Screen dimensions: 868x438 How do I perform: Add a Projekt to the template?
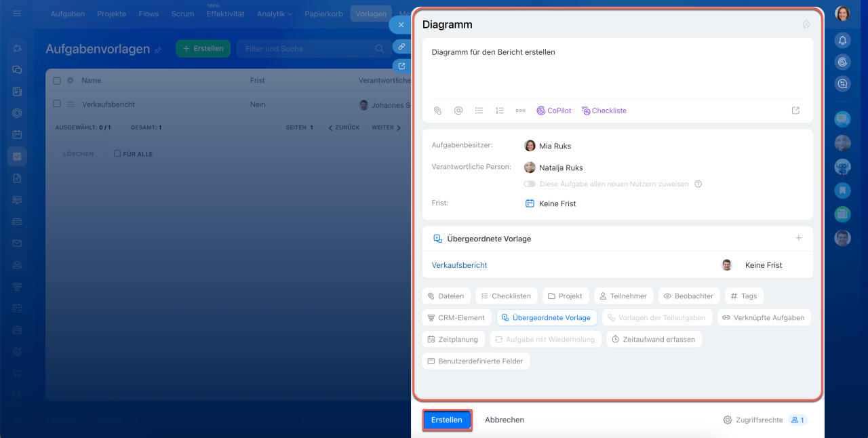[566, 296]
